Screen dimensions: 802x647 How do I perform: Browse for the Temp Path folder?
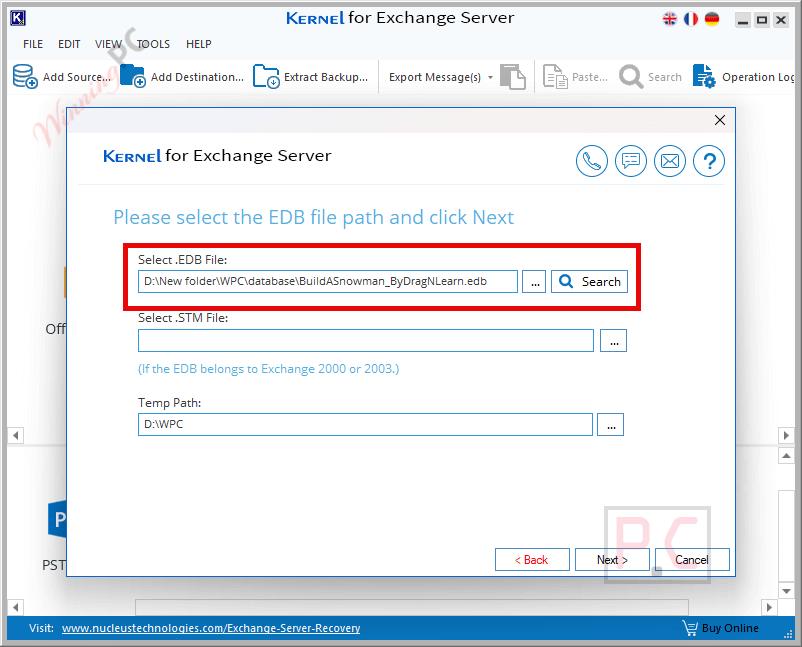pyautogui.click(x=611, y=425)
